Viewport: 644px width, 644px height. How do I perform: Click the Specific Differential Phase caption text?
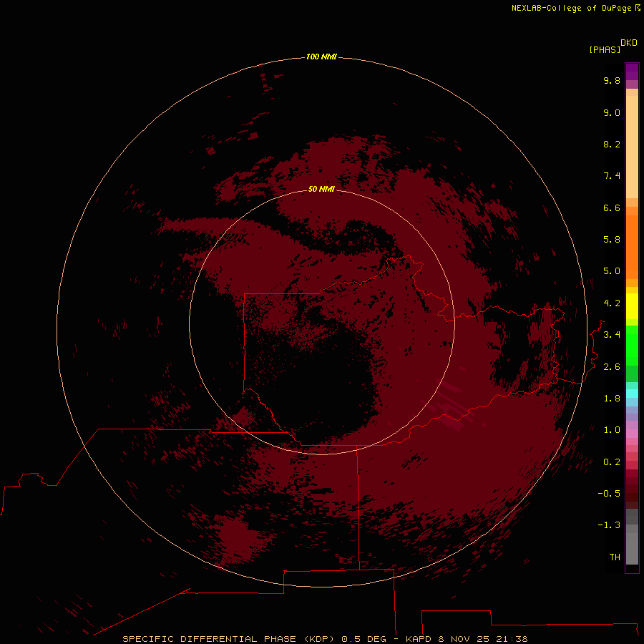325,639
